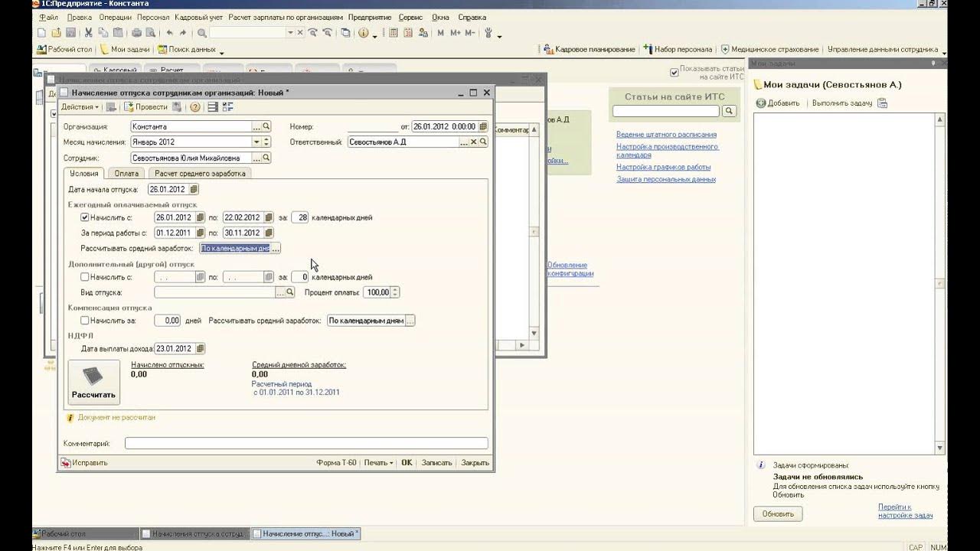The height and width of the screenshot is (551, 980).
Task: Open Печать dropdown at bottom of form
Action: pyautogui.click(x=378, y=462)
